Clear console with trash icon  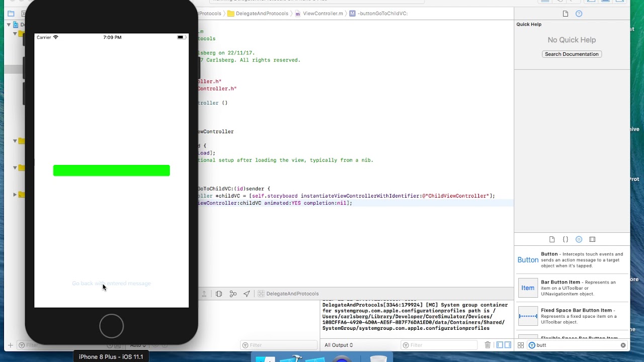tap(488, 345)
